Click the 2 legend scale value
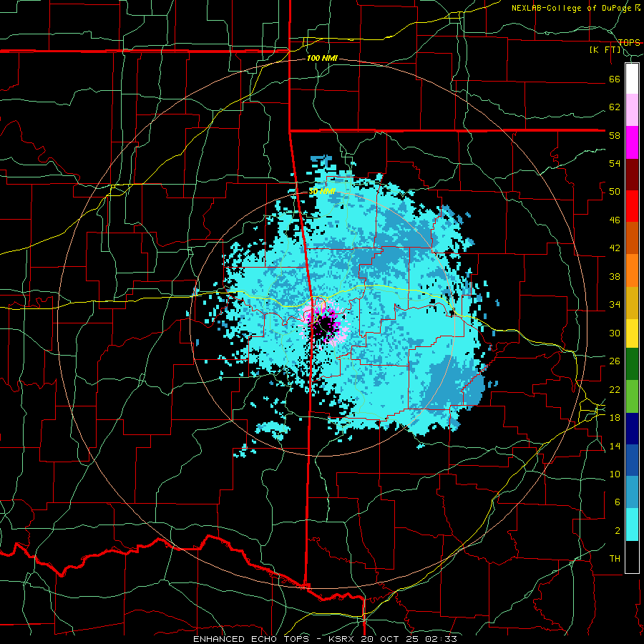644x644 pixels. click(x=617, y=530)
